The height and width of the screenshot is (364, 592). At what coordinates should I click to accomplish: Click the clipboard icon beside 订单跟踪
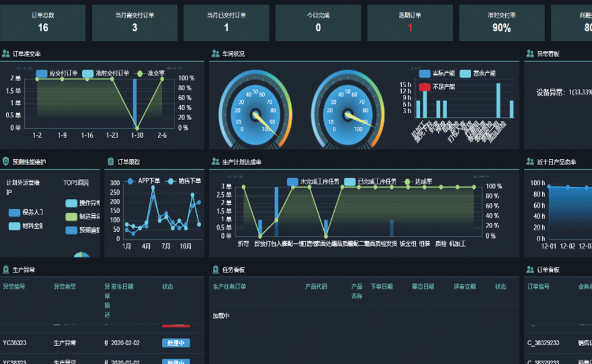click(110, 161)
